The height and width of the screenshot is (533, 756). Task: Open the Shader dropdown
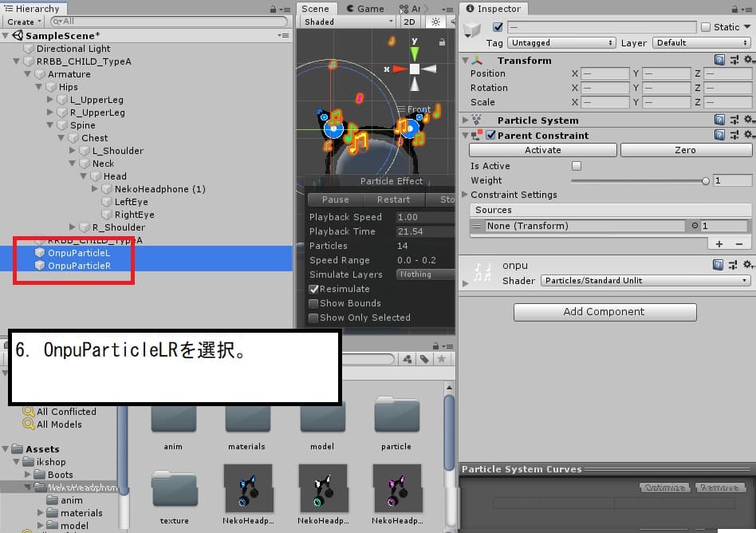pos(645,280)
